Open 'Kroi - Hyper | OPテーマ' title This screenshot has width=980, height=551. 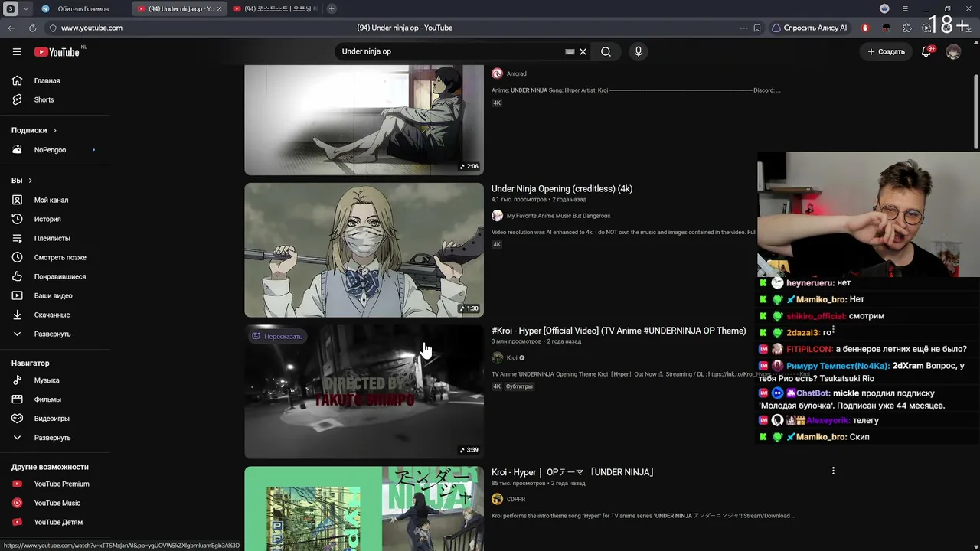pyautogui.click(x=573, y=472)
